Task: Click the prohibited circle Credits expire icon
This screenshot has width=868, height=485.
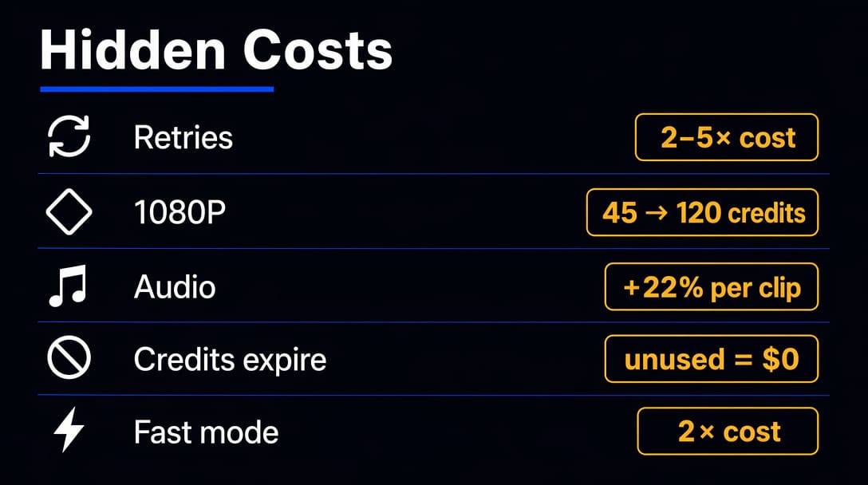Action: point(69,359)
